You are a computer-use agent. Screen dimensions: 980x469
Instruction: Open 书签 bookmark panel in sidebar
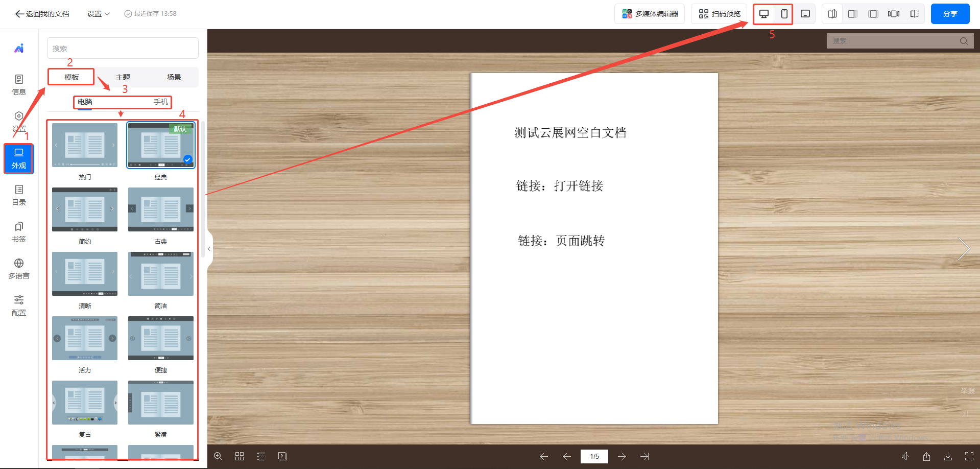point(19,231)
